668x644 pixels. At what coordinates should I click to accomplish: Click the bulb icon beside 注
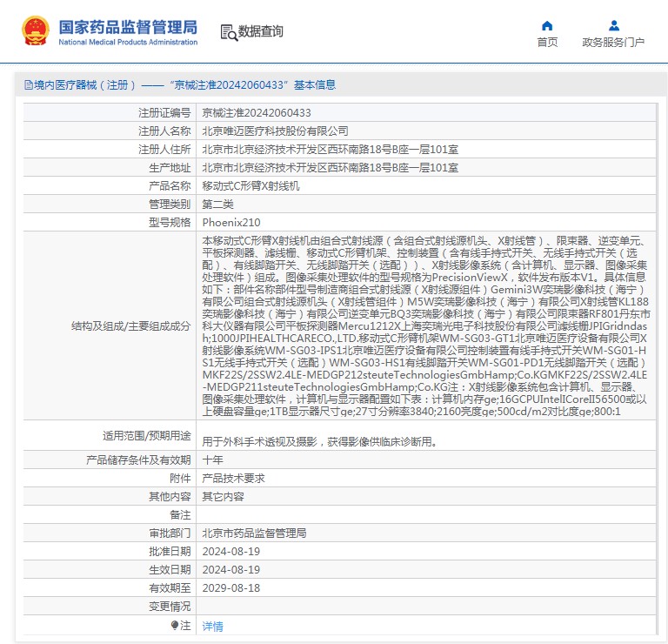coord(174,625)
